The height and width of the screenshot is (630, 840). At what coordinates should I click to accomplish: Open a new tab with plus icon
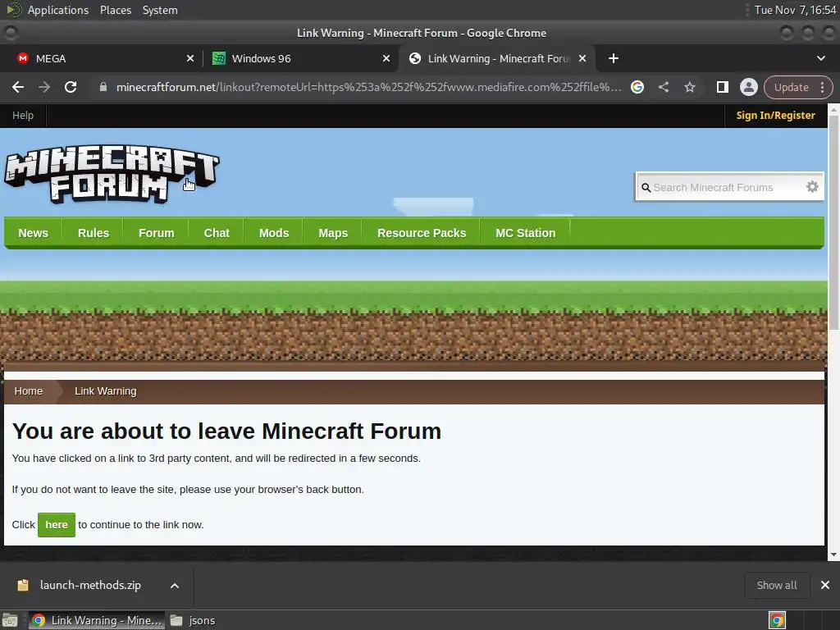point(614,58)
